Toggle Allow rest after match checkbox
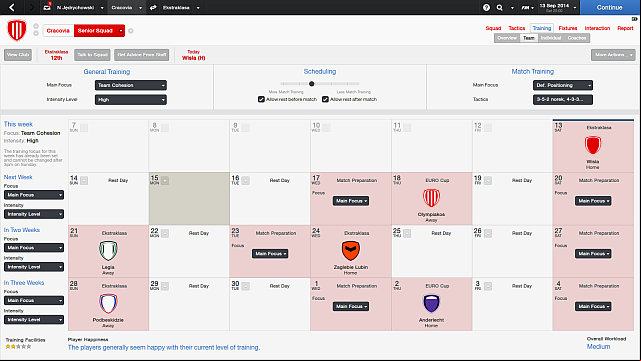This screenshot has width=641, height=361. [325, 99]
